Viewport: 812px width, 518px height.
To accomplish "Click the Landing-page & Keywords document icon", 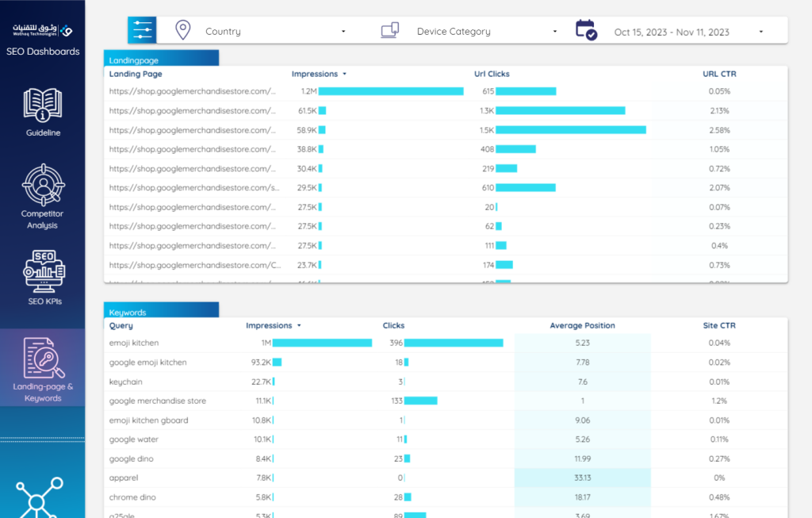I will pyautogui.click(x=43, y=357).
